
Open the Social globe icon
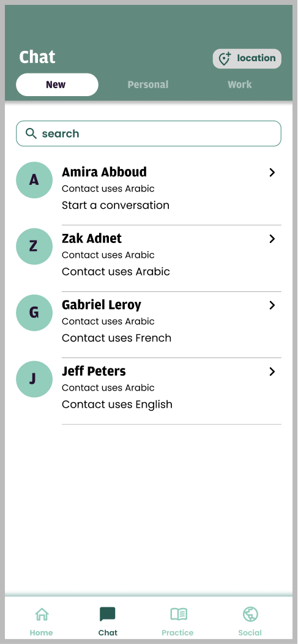250,615
